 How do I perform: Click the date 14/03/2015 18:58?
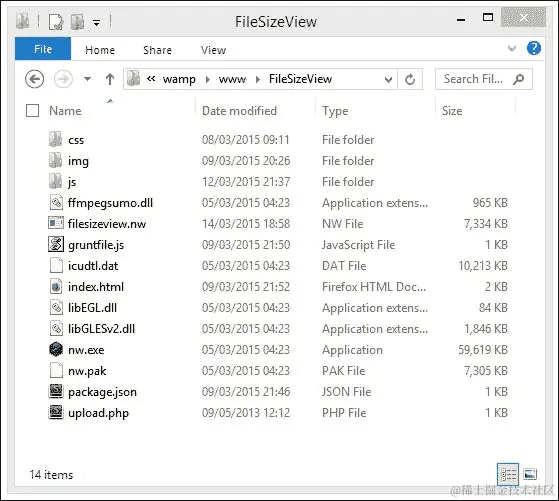point(246,224)
